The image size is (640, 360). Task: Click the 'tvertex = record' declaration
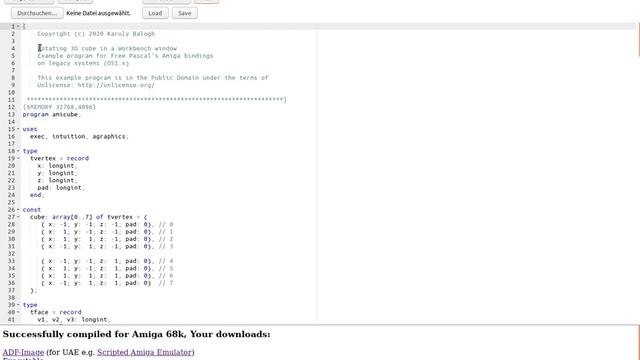[x=59, y=158]
